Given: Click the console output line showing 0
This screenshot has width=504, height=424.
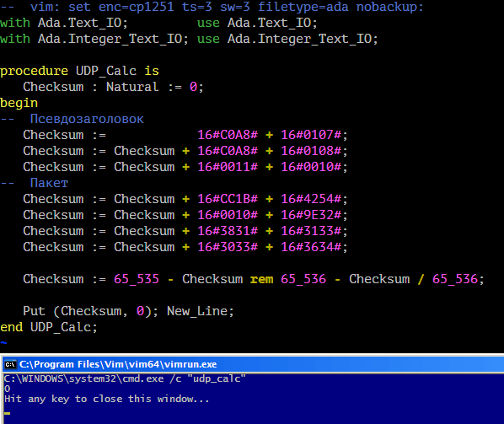Looking at the screenshot, I should point(8,389).
